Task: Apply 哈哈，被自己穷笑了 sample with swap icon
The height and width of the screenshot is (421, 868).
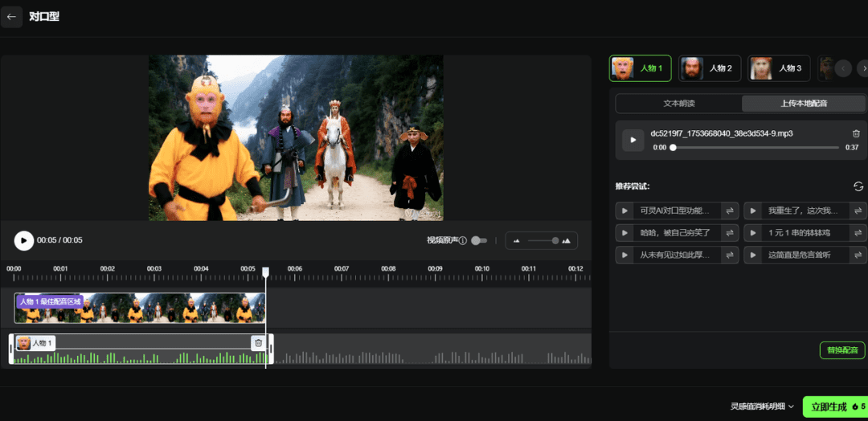Action: tap(730, 233)
